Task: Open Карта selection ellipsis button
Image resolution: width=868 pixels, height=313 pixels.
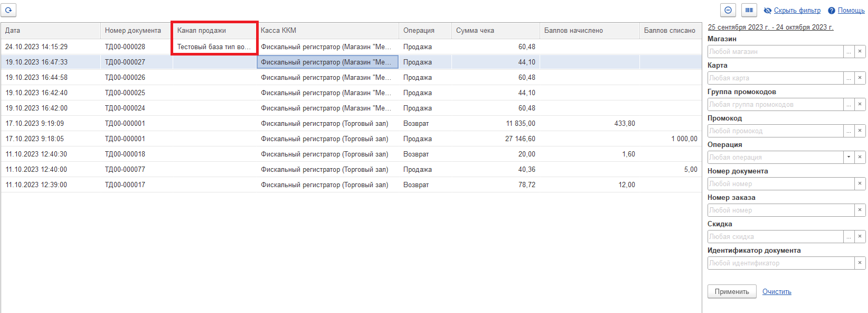Action: click(x=848, y=78)
